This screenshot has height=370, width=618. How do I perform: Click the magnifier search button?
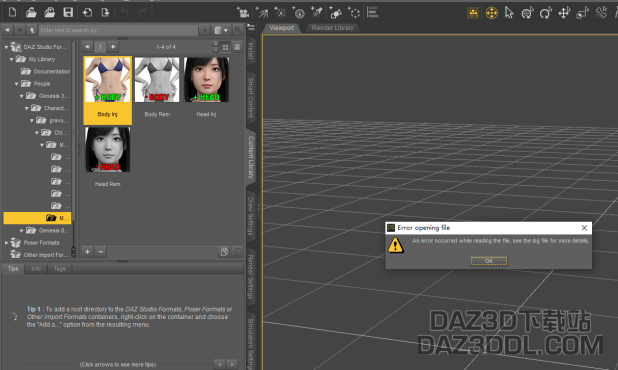238,30
